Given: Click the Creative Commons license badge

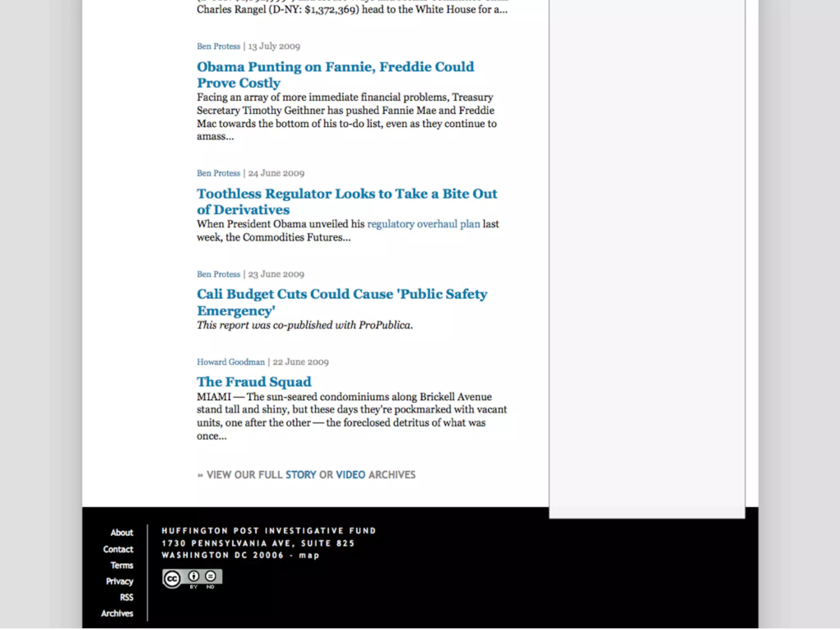Looking at the screenshot, I should point(192,579).
